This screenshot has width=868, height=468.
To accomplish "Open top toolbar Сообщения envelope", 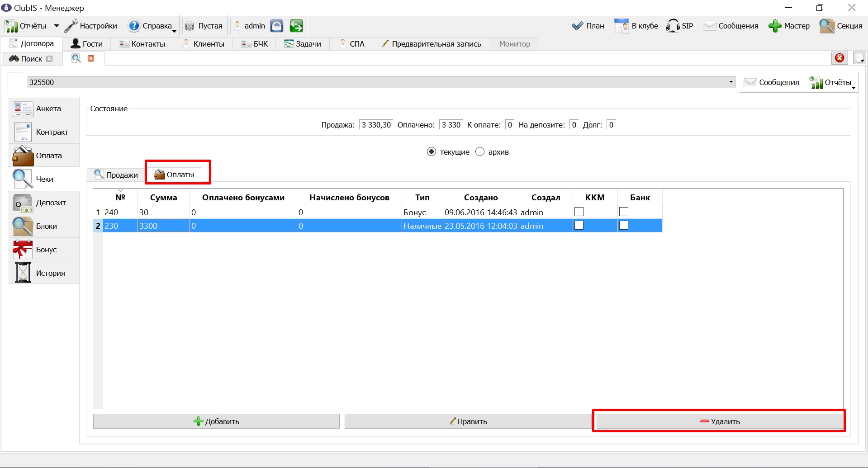I will (730, 26).
